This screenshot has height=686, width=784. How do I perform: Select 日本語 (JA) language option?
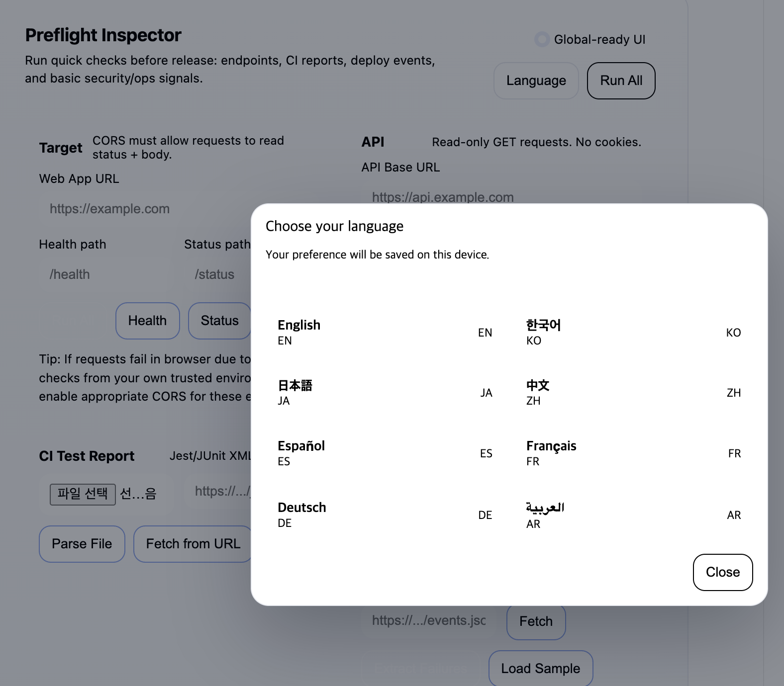click(x=385, y=393)
